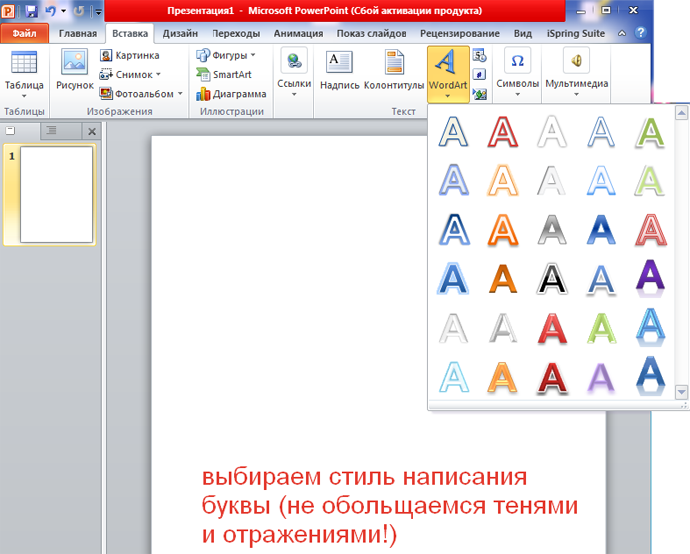690x554 pixels.
Task: Expand the Фигуры shapes dropdown
Action: point(253,55)
